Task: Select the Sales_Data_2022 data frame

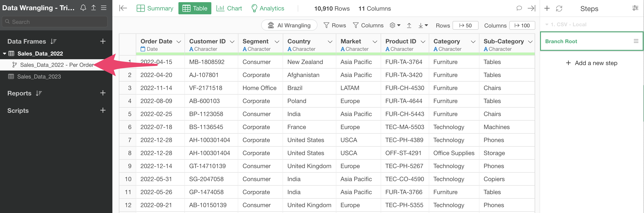Action: [x=40, y=54]
